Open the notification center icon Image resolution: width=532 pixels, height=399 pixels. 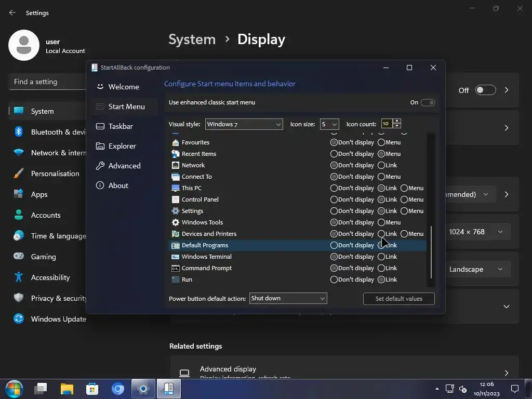pos(515,389)
